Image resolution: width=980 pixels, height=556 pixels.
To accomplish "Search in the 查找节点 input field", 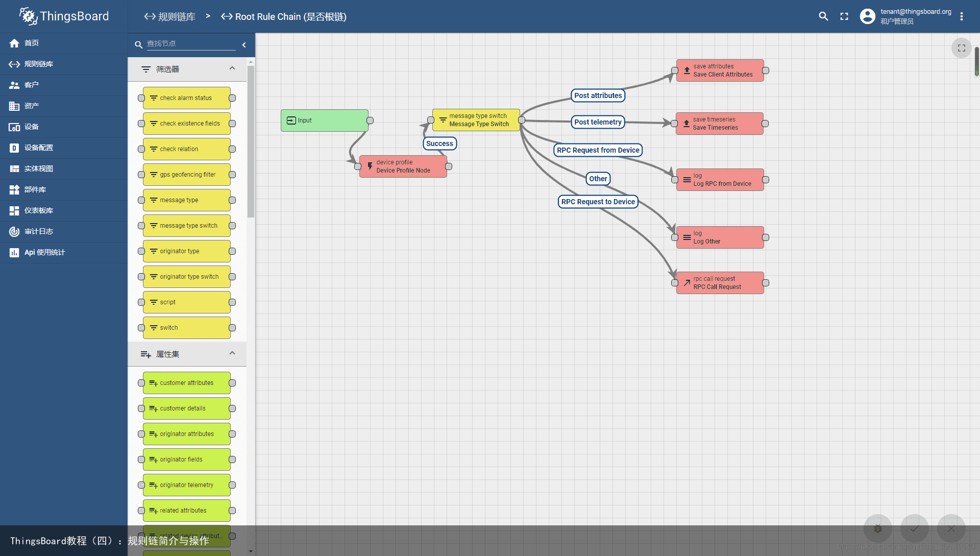I will (190, 43).
